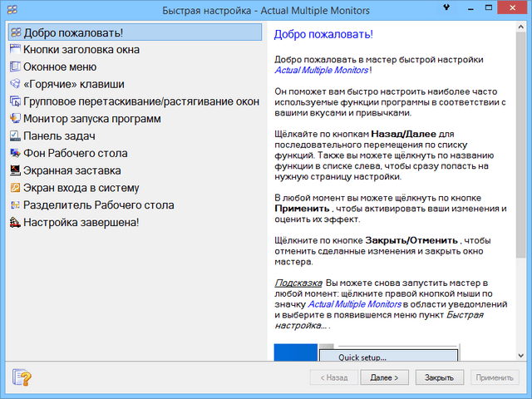
Task: Open «Горячие» клавиши settings
Action: coord(74,85)
